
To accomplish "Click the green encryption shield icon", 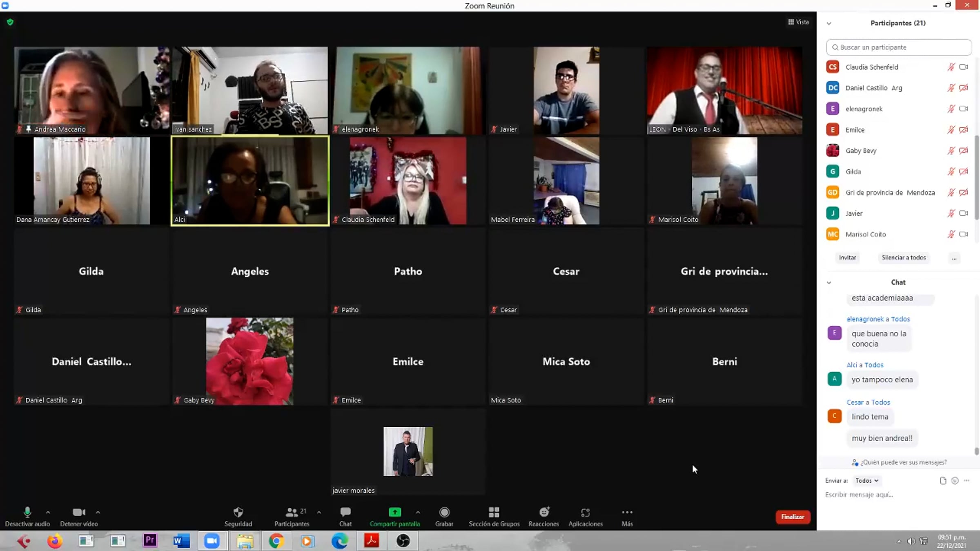I will point(10,22).
